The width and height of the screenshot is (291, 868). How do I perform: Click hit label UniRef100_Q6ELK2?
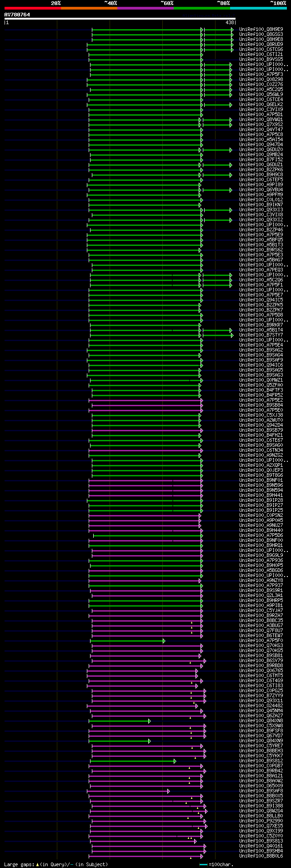tap(261, 104)
